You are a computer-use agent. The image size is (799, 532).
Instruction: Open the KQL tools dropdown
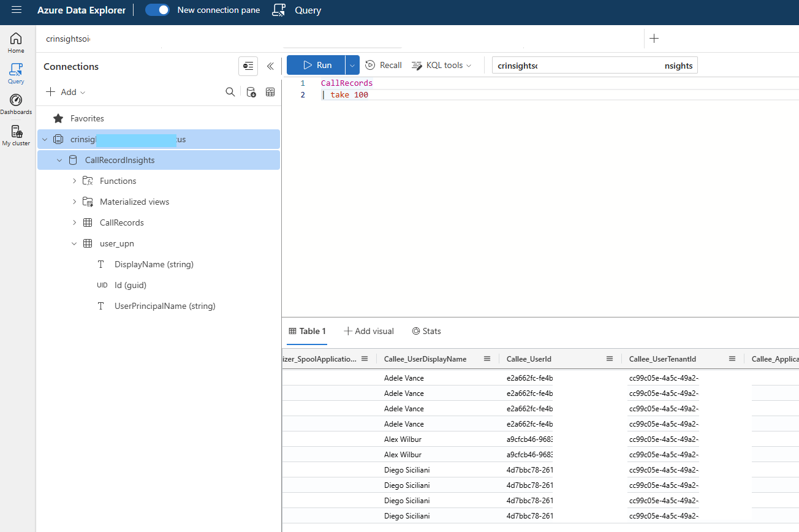pyautogui.click(x=441, y=65)
